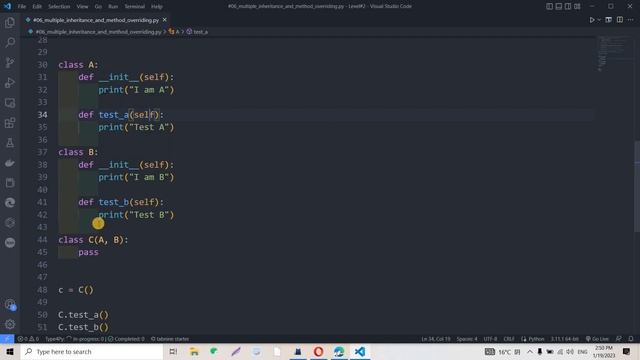Viewport: 640px width, 360px height.
Task: Start Go Live server
Action: point(597,339)
